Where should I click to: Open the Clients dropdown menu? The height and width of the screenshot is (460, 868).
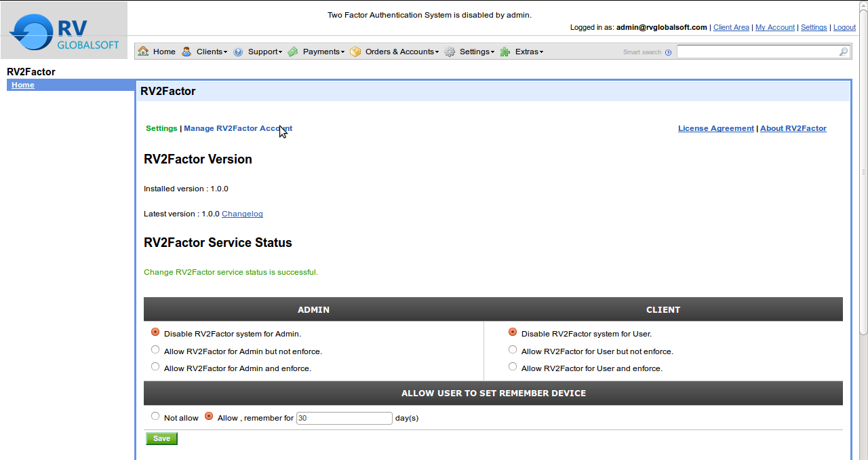coord(212,52)
